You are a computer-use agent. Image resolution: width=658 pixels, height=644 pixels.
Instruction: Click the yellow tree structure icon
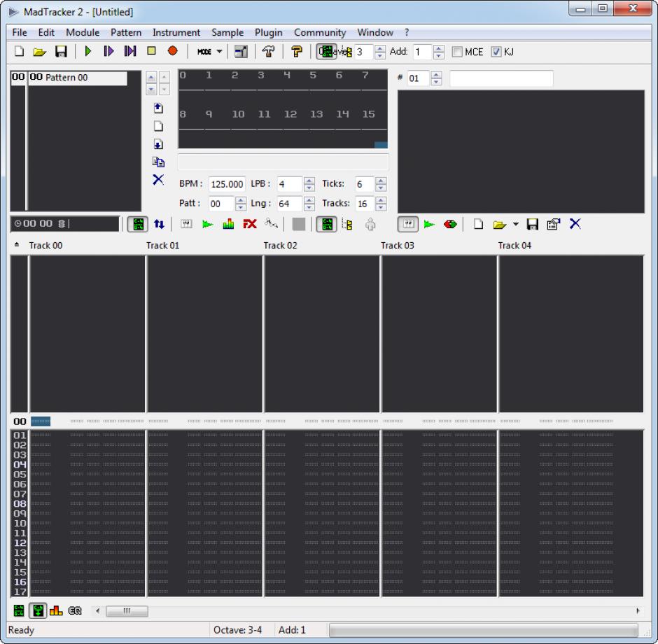point(347,225)
